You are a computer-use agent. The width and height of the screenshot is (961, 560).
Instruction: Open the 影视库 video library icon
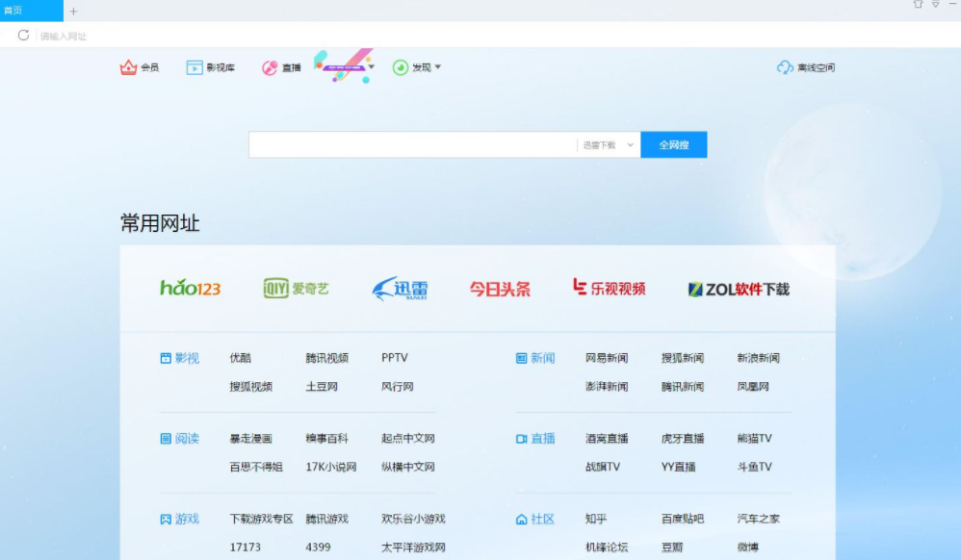point(195,67)
